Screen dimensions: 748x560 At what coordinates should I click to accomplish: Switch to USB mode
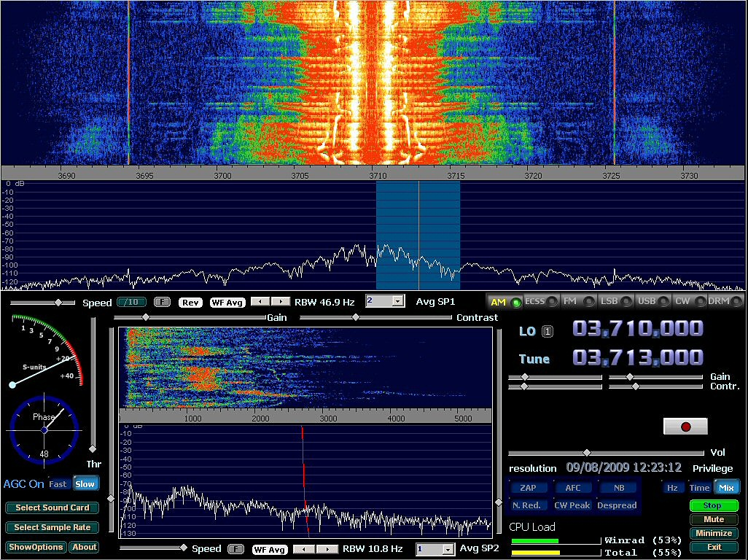652,301
